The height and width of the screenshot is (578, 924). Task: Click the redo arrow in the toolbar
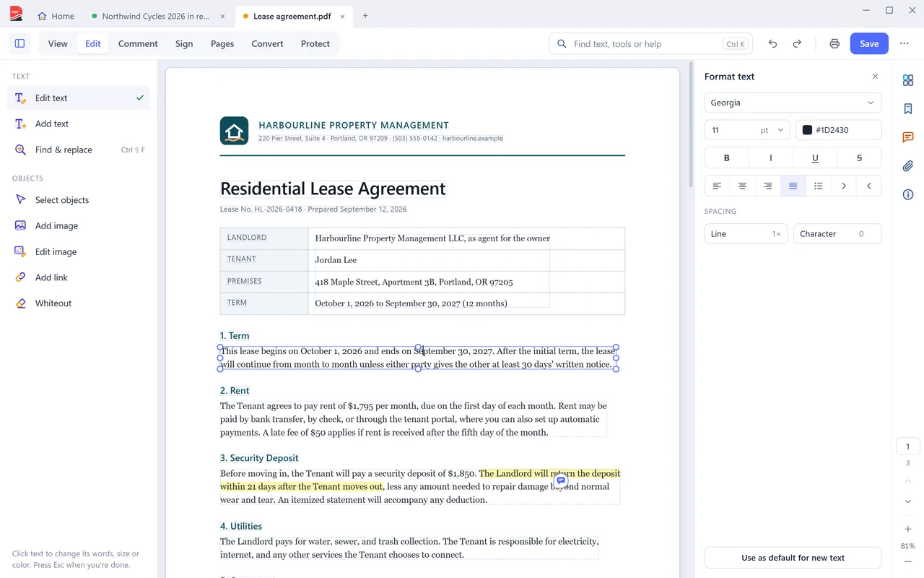797,43
